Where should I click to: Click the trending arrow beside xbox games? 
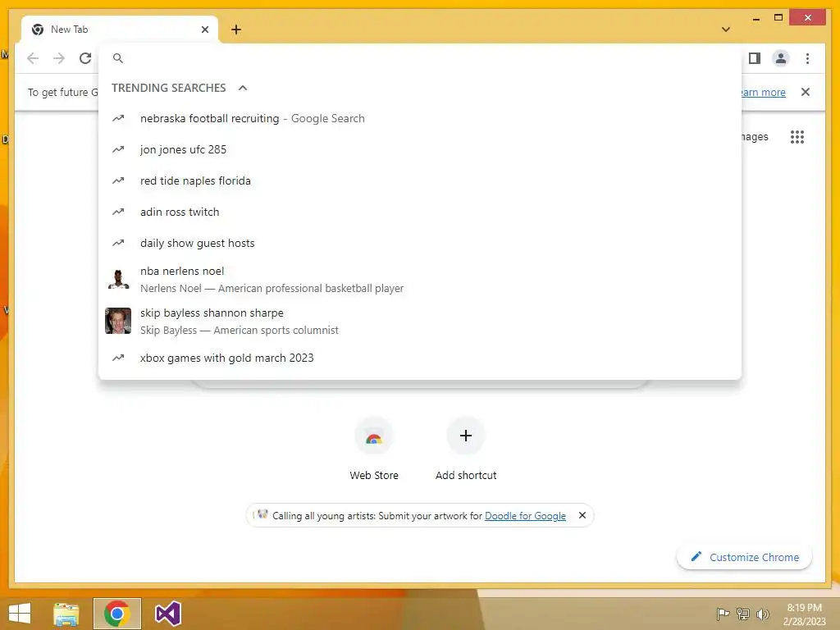coord(118,358)
